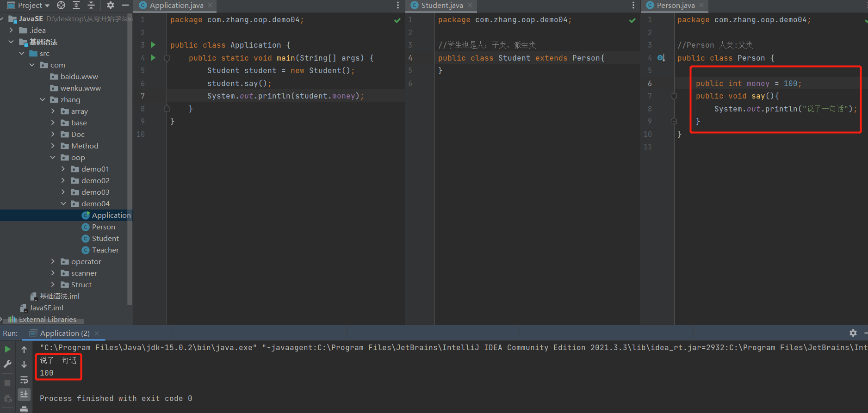Click Expand All icon in Project toolbar
868x413 pixels.
pyautogui.click(x=76, y=5)
